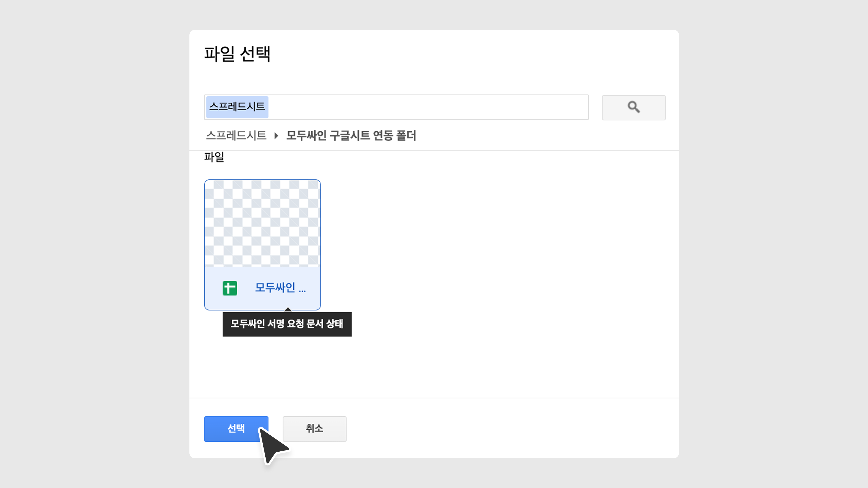Click 모두싸인 구글시트 연동 폴더 breadcrumb
The height and width of the screenshot is (488, 868).
(x=351, y=136)
